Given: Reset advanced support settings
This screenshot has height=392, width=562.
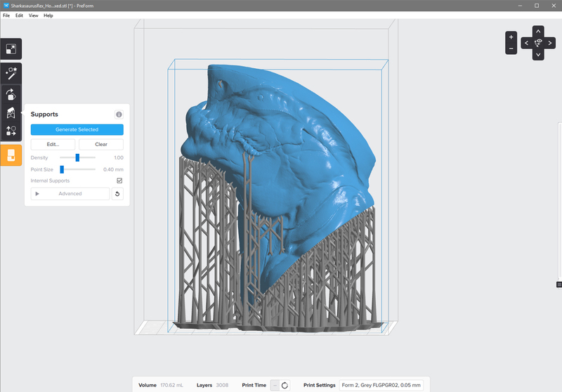Looking at the screenshot, I should coord(117,194).
